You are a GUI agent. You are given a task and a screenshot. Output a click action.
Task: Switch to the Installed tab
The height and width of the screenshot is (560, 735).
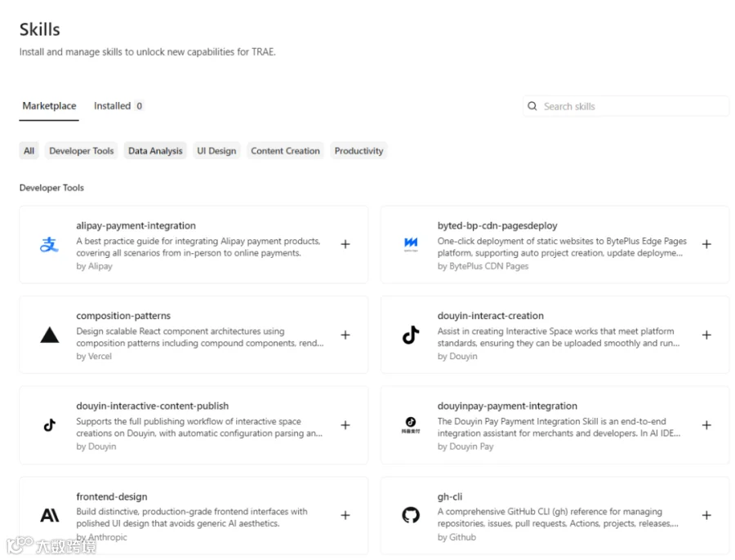coord(118,106)
